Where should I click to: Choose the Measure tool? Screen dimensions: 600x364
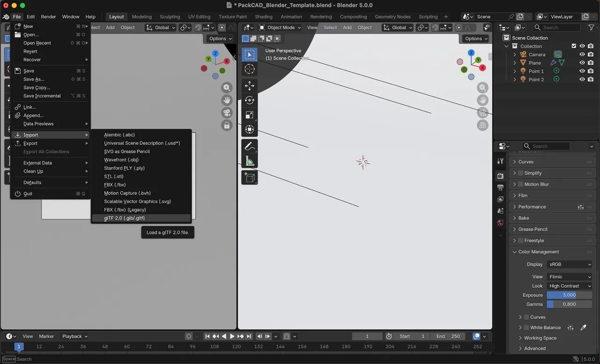click(x=249, y=161)
